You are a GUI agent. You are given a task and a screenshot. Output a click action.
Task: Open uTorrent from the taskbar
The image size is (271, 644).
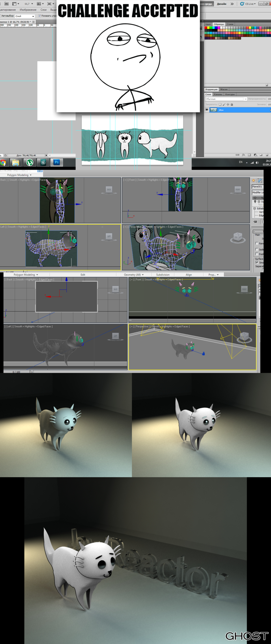click(x=30, y=163)
